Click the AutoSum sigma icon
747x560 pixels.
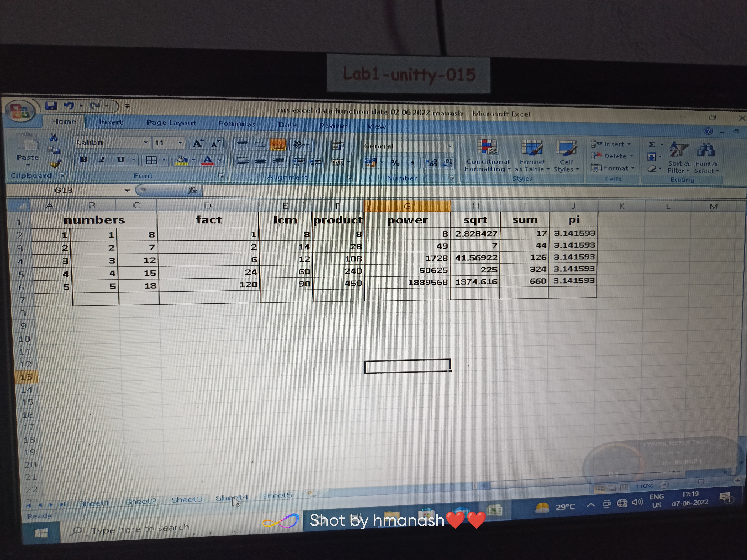pos(652,145)
